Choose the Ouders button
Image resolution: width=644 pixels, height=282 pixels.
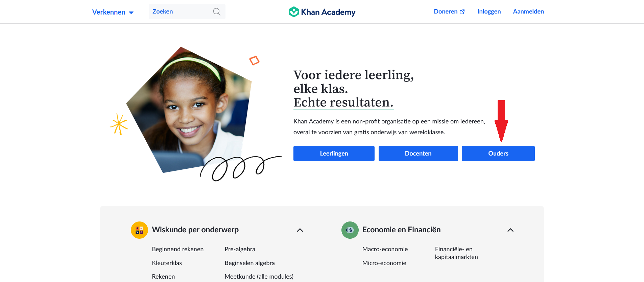[x=498, y=154]
